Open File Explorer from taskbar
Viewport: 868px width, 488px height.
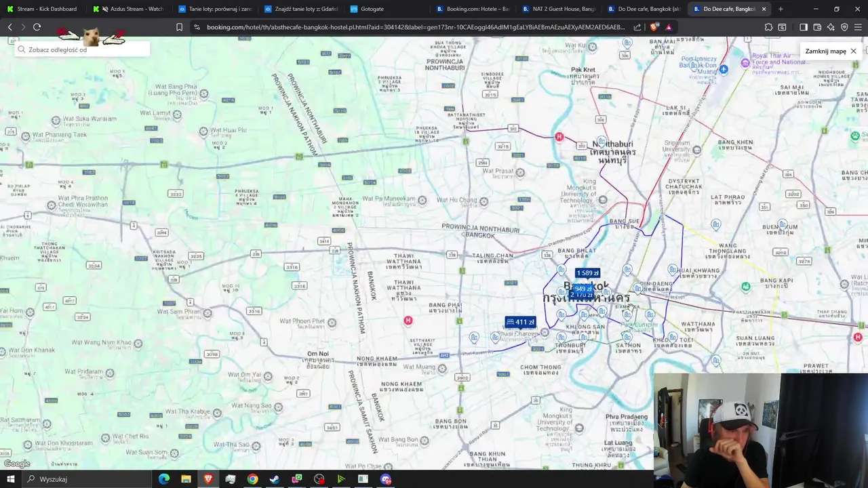[x=186, y=479]
